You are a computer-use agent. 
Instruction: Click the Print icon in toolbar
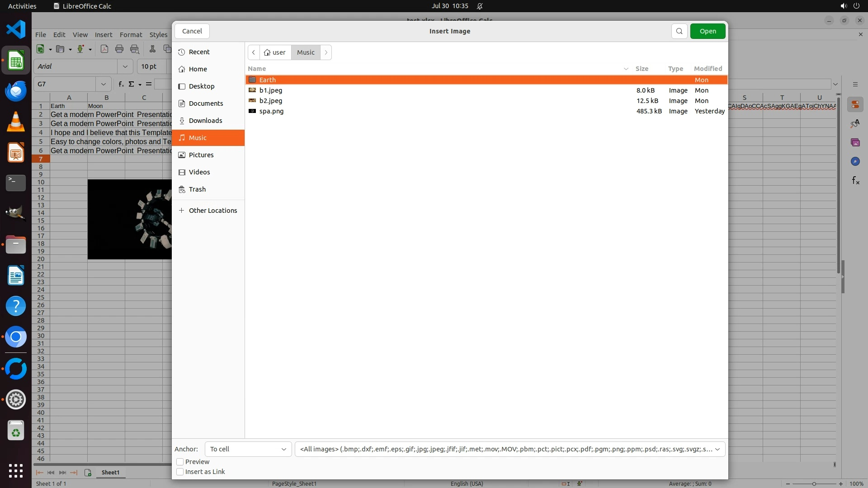119,49
